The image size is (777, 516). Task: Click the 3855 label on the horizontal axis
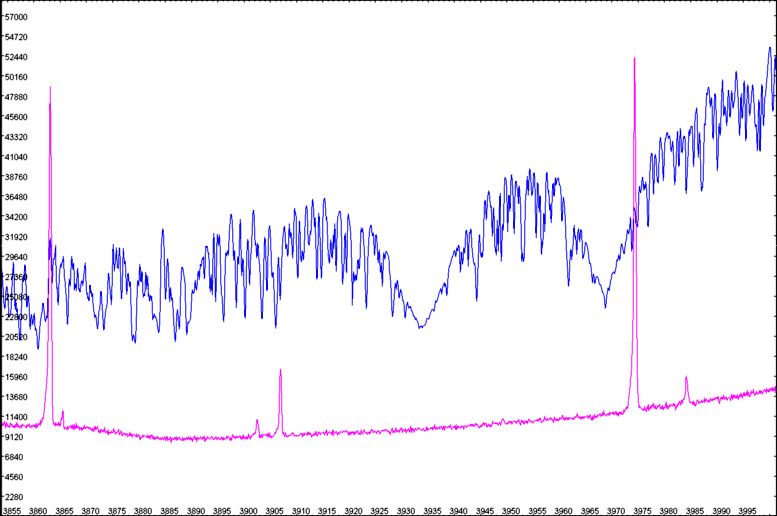point(13,509)
